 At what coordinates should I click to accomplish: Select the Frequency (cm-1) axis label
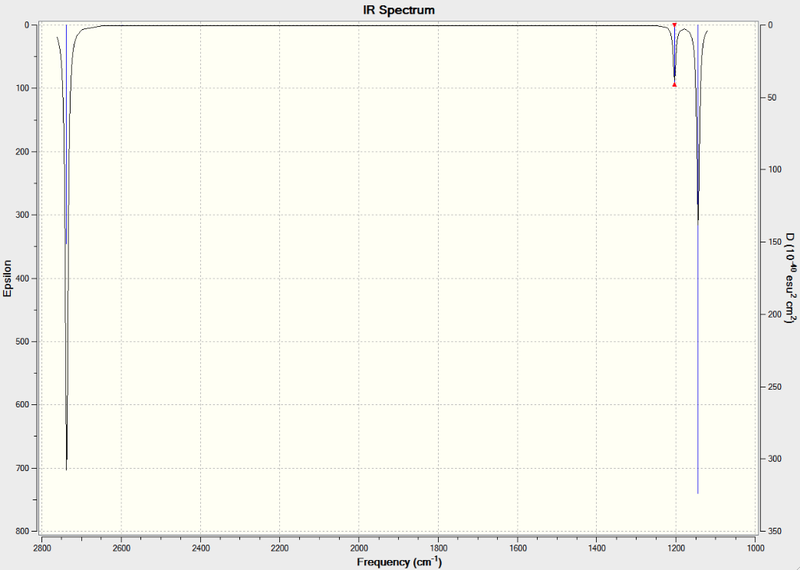pos(399,562)
